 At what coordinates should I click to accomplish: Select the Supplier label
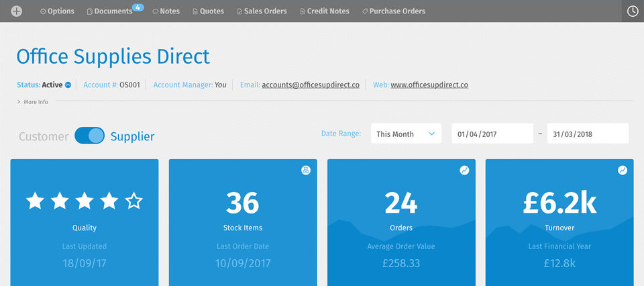coord(133,136)
